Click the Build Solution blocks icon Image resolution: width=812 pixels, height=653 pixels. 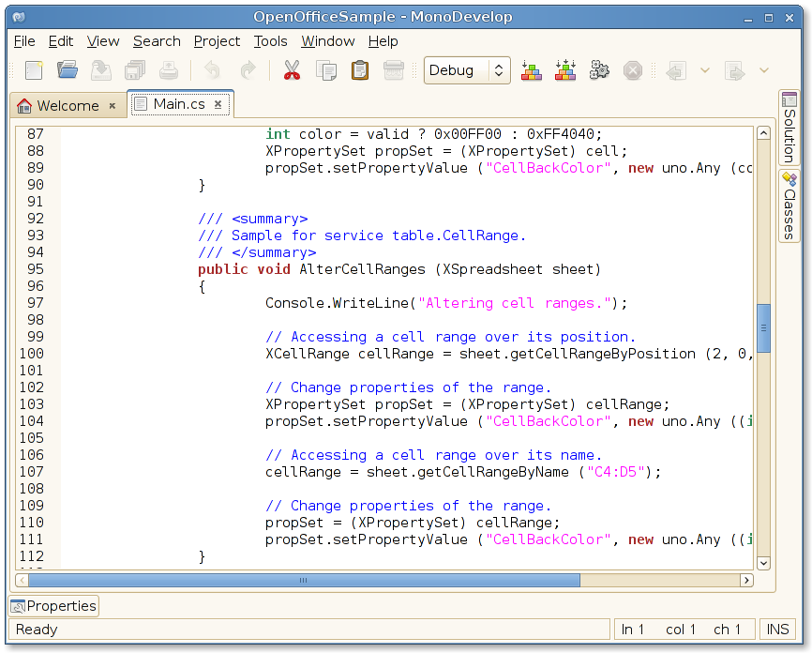coord(532,70)
